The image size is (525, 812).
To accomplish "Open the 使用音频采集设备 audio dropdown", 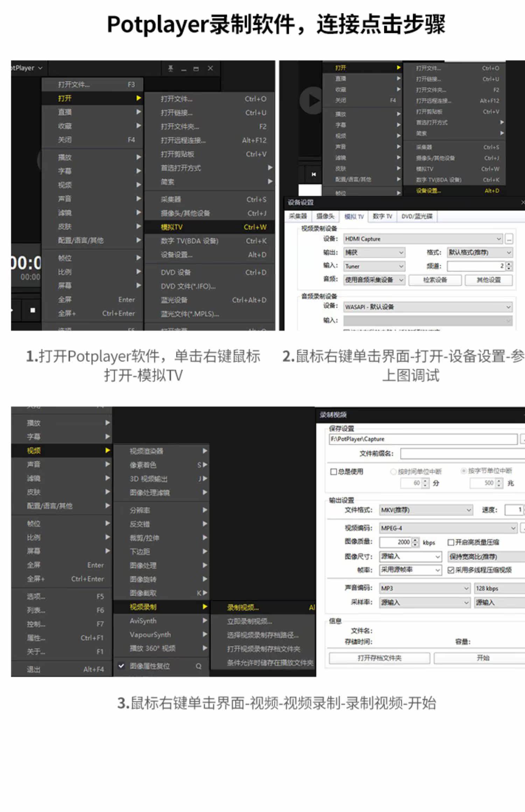I will (x=374, y=280).
